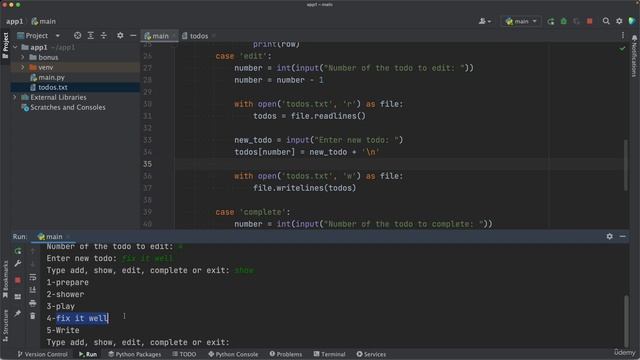Stop the process in Run panel sidebar
This screenshot has width=640, height=360.
(18, 280)
